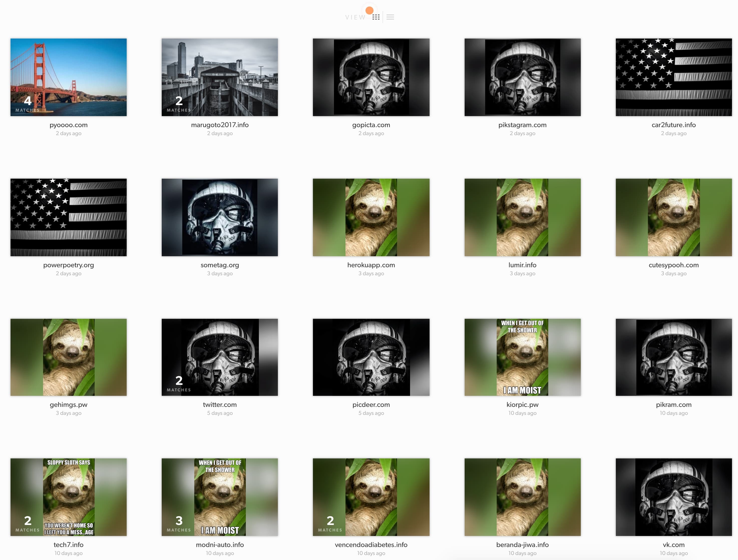Click the pyoooo.com link
Screen dimensions: 738x560
point(68,125)
